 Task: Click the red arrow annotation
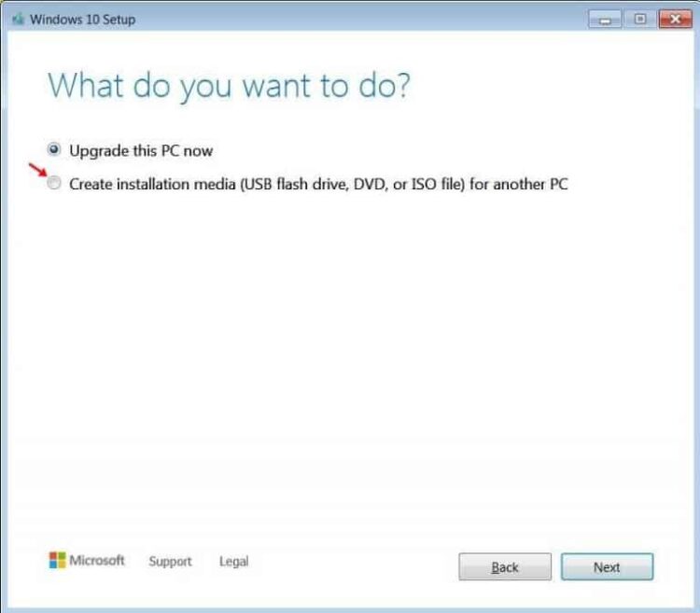38,170
